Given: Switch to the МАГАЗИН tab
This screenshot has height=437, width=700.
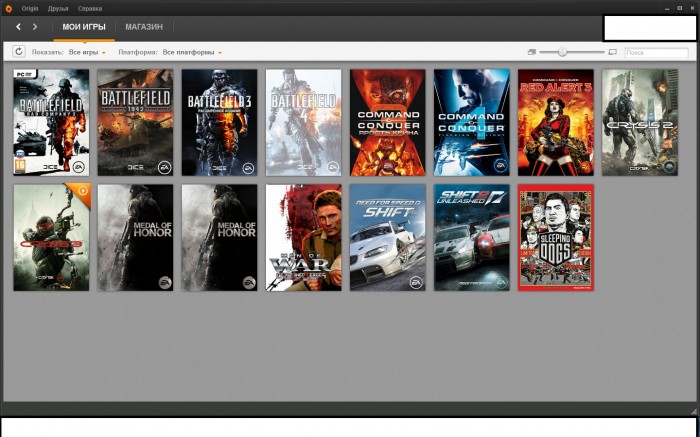Looking at the screenshot, I should [x=144, y=27].
